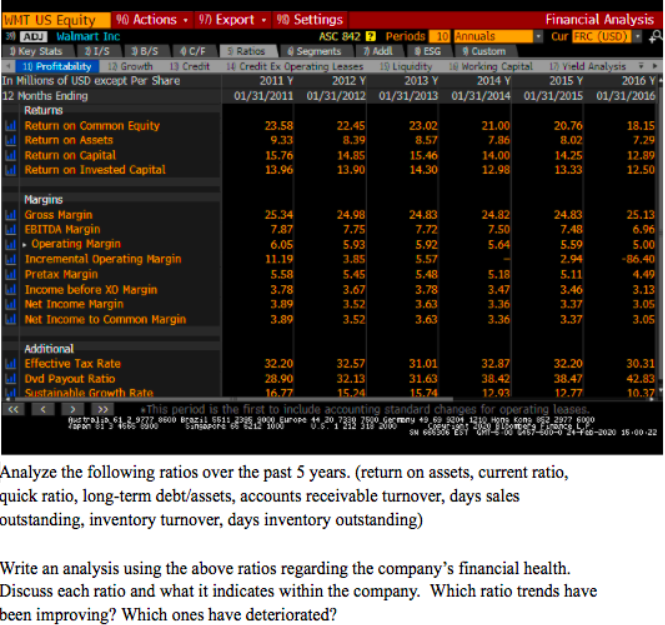The height and width of the screenshot is (625, 665).
Task: Go to previous period with left arrow
Action: (x=43, y=410)
